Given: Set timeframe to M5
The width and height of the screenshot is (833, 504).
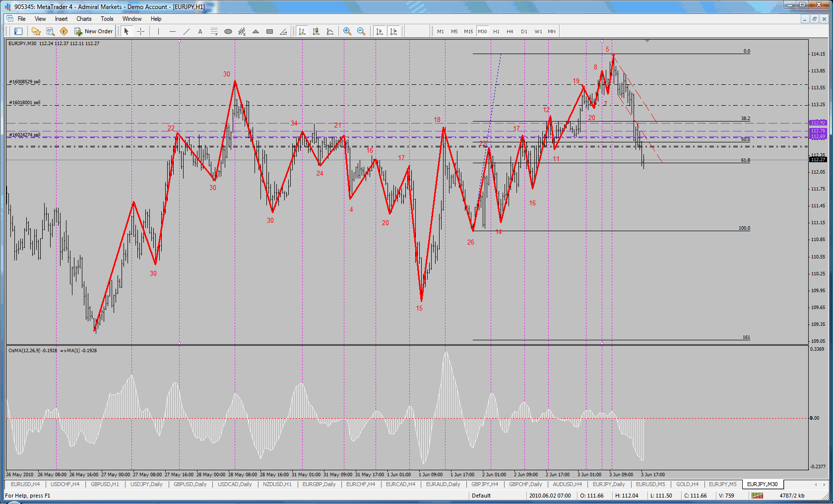Looking at the screenshot, I should [x=454, y=31].
